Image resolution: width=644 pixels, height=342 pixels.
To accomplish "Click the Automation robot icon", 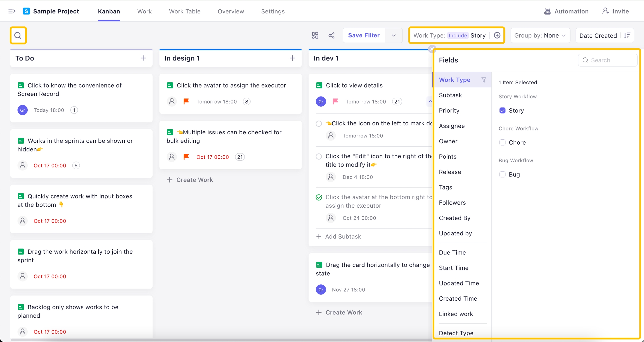I will coord(548,11).
